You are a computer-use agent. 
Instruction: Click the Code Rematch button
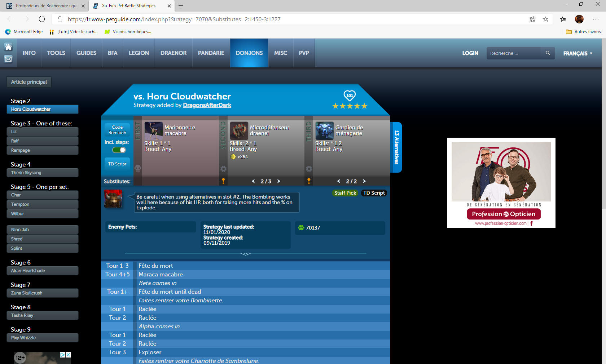click(x=117, y=130)
